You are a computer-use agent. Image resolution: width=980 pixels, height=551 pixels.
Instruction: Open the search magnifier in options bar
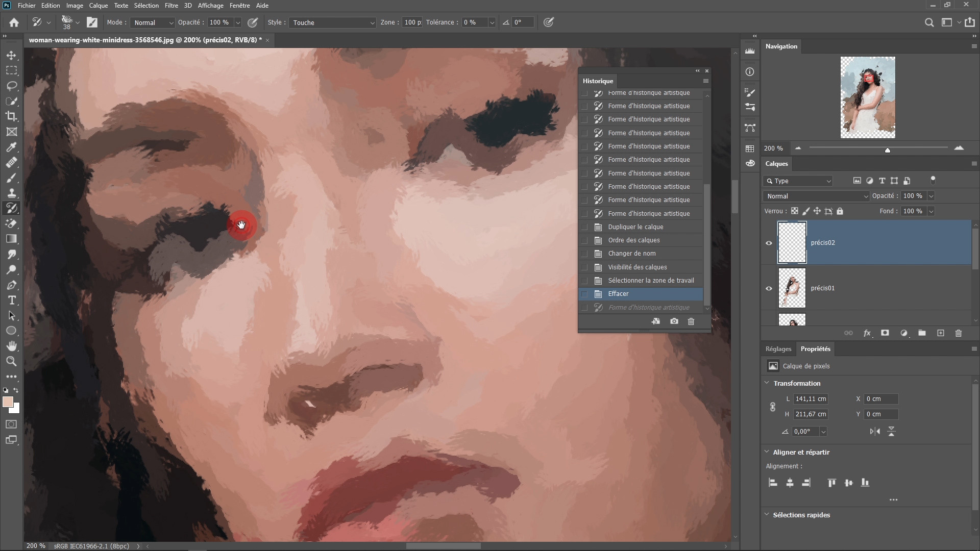click(929, 22)
